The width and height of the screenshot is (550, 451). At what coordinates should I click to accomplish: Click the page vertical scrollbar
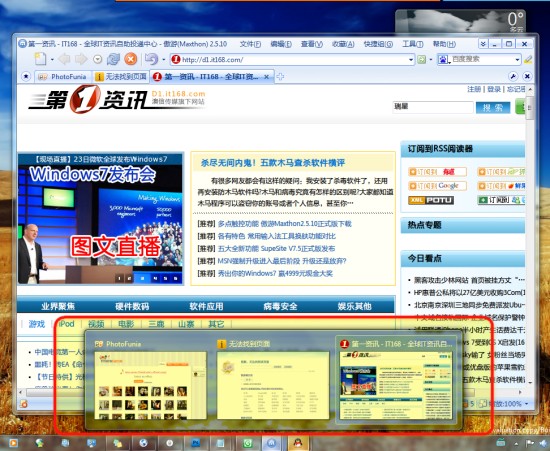pos(530,235)
